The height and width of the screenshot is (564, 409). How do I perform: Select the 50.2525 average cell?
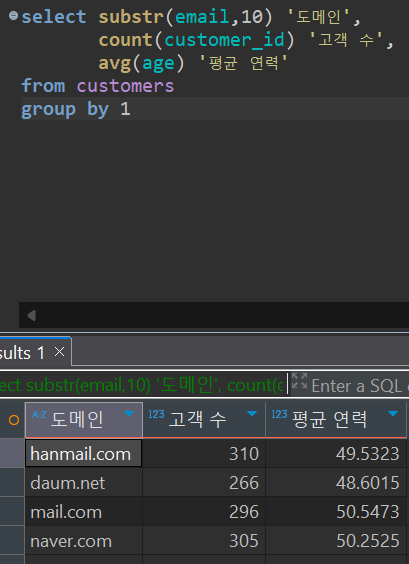tap(336, 541)
